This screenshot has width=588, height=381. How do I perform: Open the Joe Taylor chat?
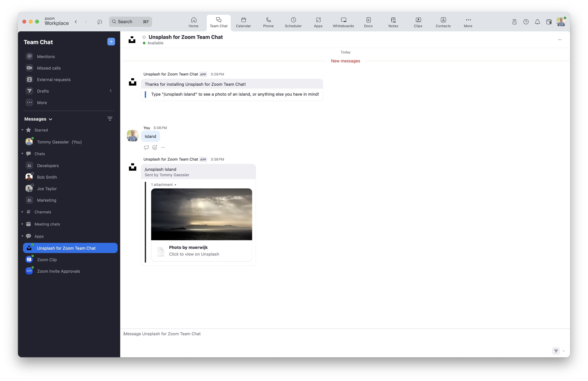pos(70,189)
